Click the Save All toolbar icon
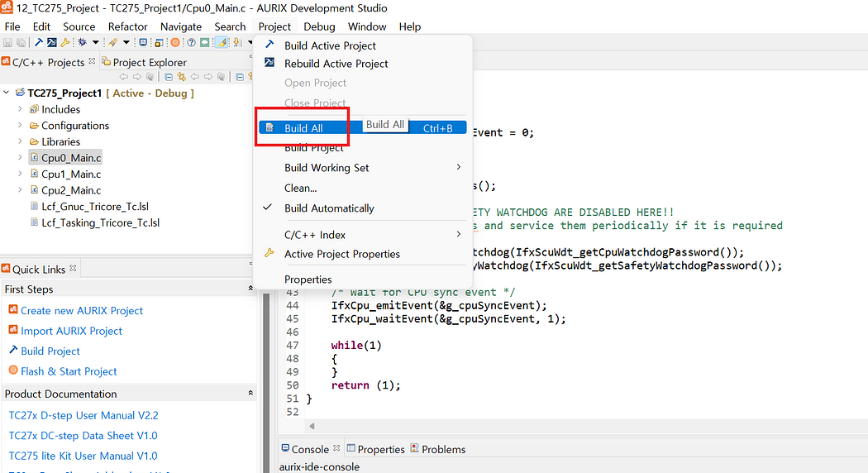The height and width of the screenshot is (473, 868). [21, 43]
